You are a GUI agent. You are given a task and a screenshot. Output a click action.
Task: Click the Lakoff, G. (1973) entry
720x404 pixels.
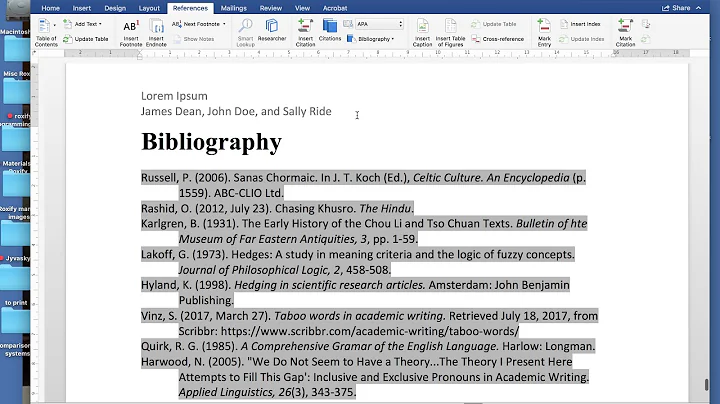(358, 262)
